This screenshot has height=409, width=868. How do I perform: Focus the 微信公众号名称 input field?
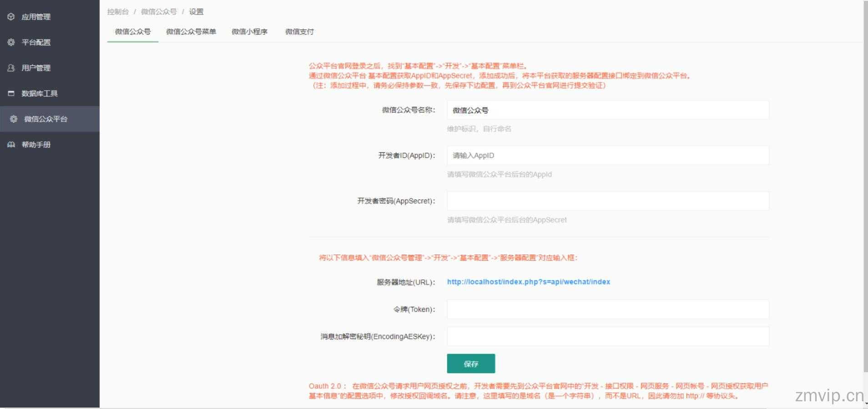(x=608, y=110)
